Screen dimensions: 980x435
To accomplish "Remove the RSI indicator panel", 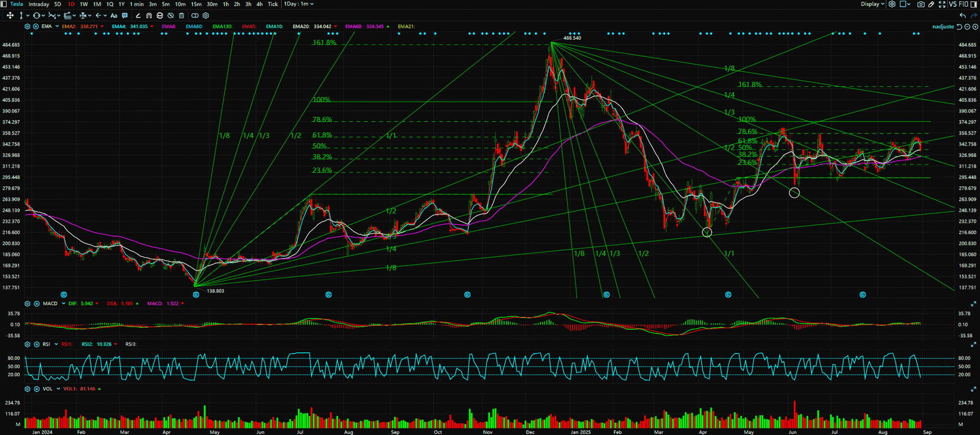I will 37,344.
